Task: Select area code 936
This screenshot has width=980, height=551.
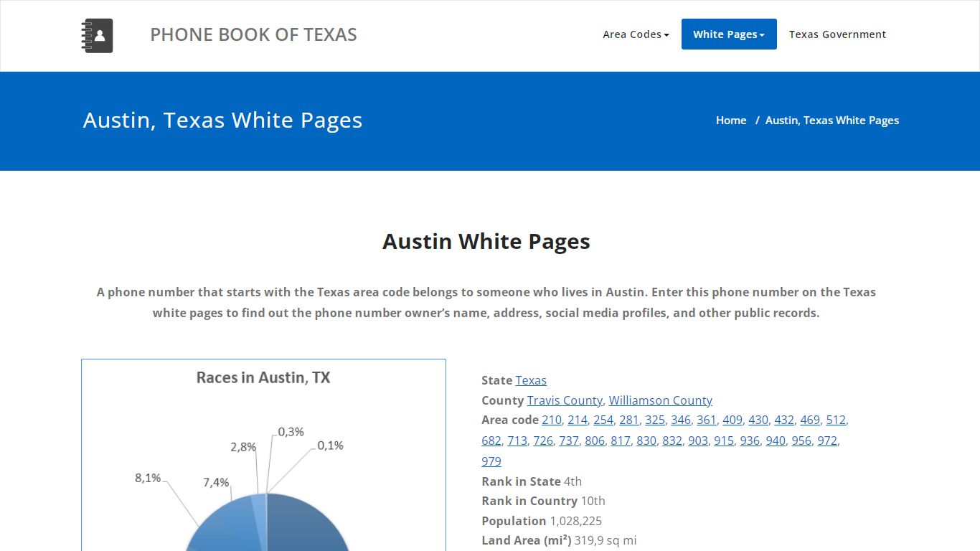Action: point(750,441)
